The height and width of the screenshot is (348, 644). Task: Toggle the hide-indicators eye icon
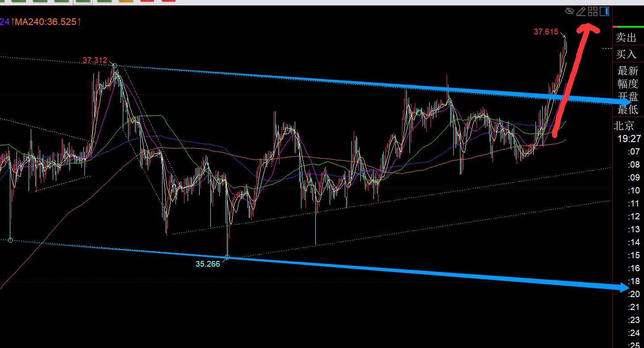pos(569,11)
